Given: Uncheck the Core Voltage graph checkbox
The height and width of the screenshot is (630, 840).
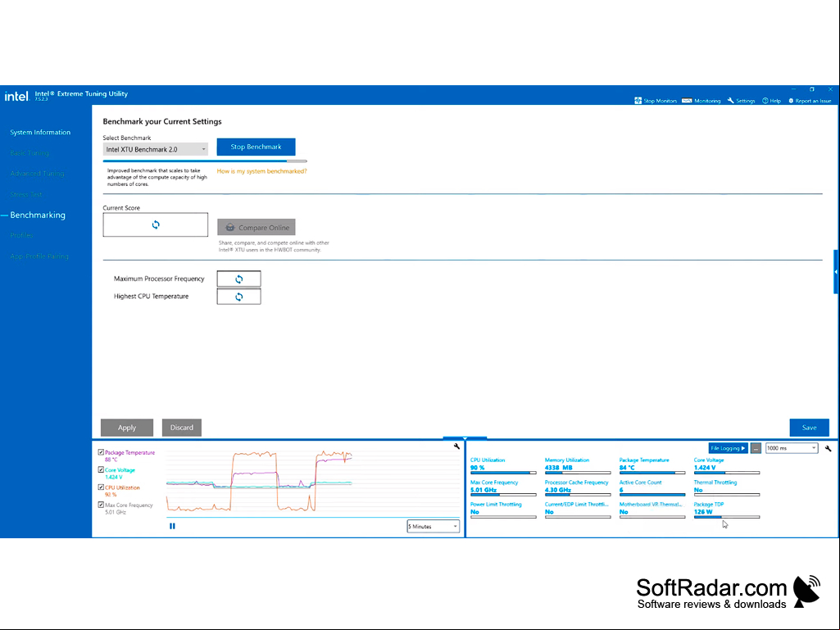Looking at the screenshot, I should point(101,469).
